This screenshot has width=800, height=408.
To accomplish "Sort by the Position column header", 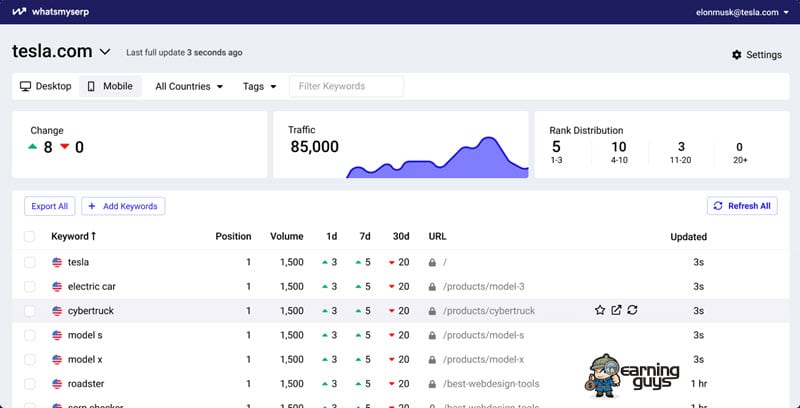I will 233,236.
